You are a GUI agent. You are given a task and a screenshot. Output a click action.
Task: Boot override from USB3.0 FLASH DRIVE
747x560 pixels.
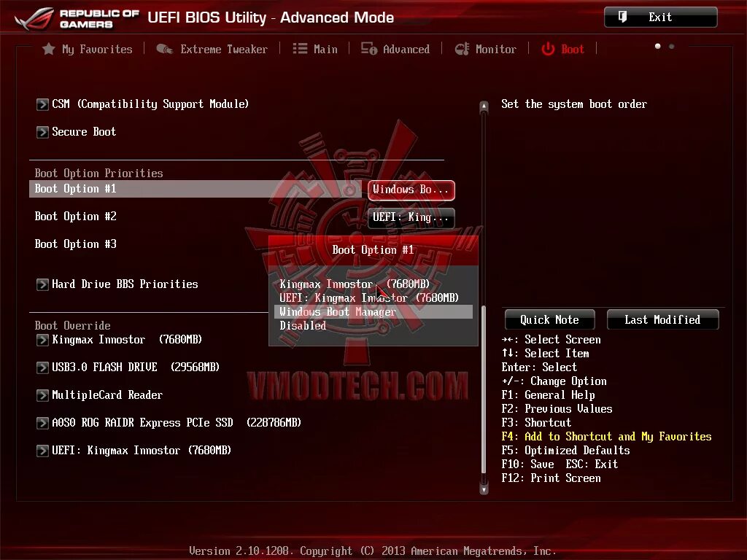tap(128, 367)
